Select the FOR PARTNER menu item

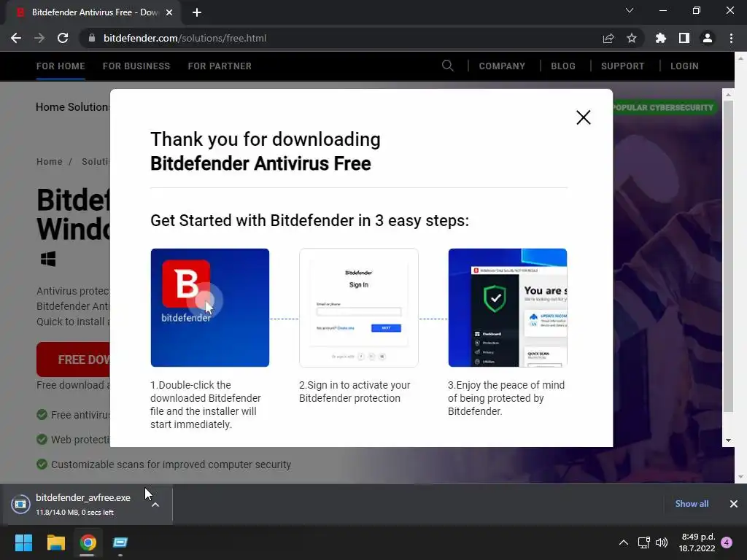click(x=220, y=66)
